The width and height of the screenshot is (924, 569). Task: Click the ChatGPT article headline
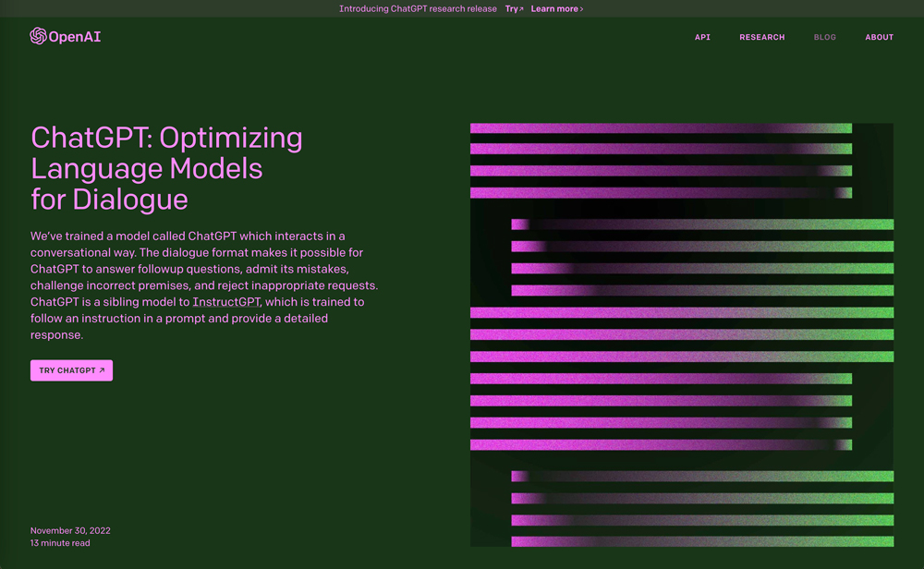tap(164, 168)
